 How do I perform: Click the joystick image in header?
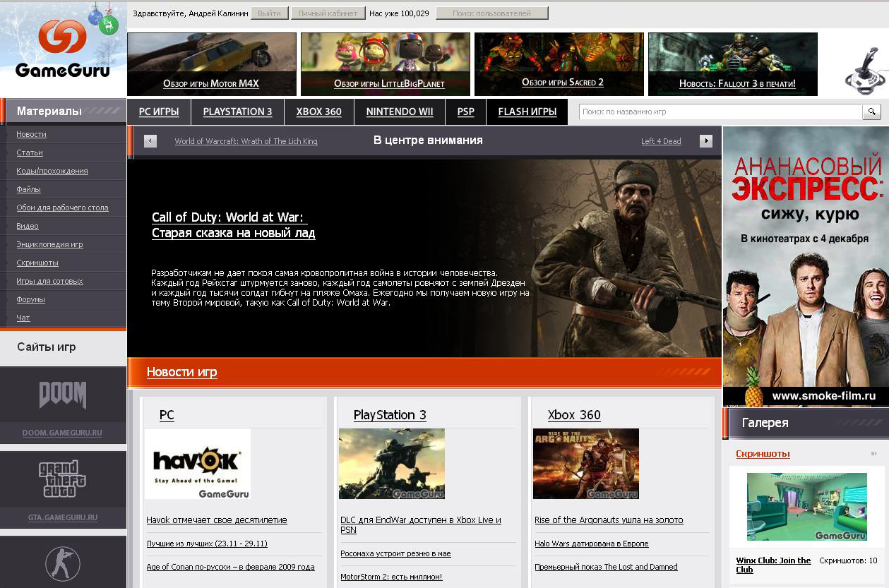[x=865, y=71]
